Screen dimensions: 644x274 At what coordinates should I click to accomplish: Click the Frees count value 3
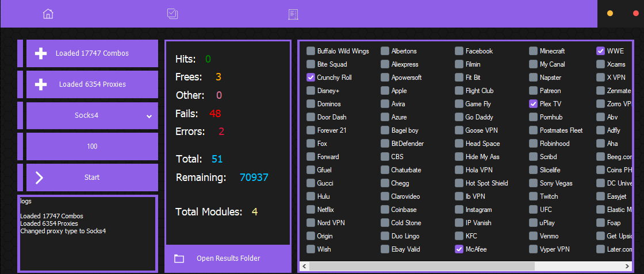(x=218, y=77)
